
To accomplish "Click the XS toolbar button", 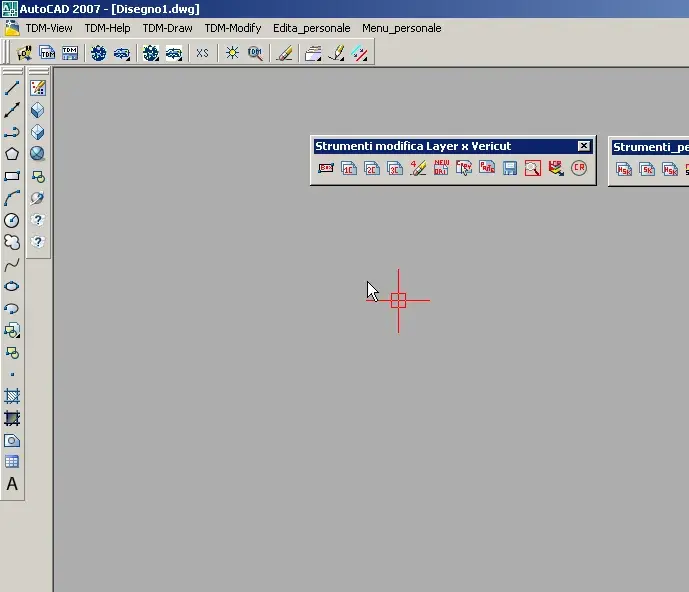I will (202, 53).
